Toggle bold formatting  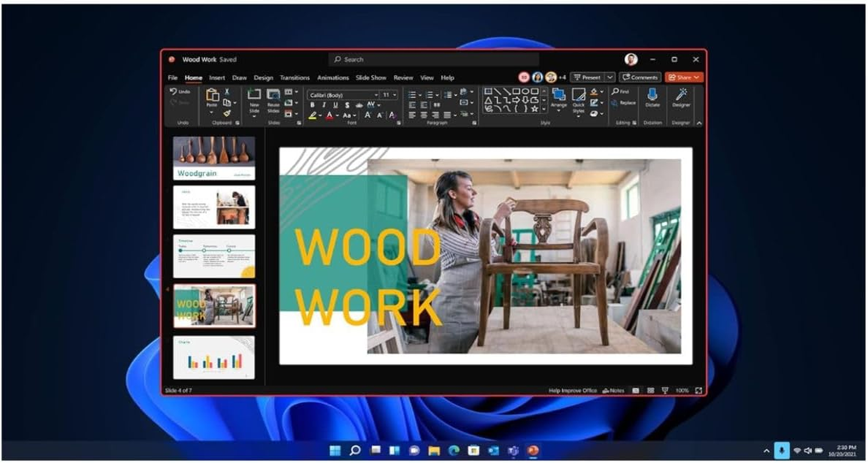click(x=313, y=105)
